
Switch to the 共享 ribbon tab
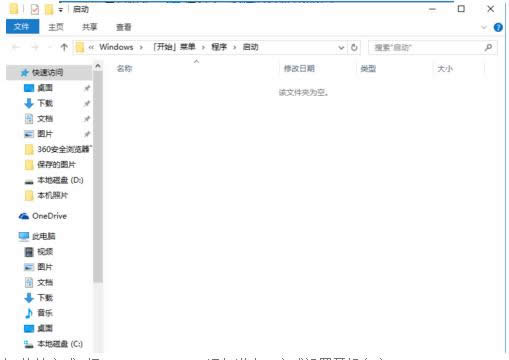90,27
